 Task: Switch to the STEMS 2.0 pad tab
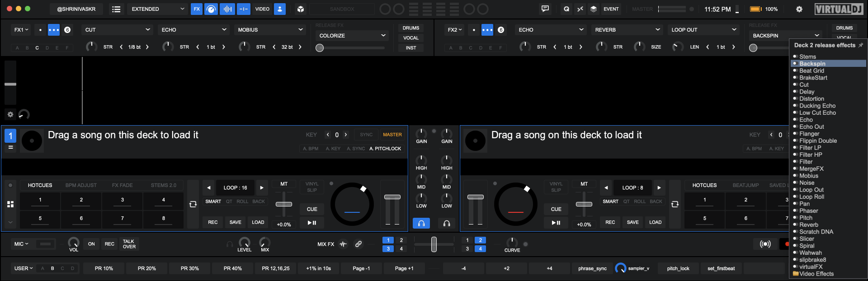163,185
